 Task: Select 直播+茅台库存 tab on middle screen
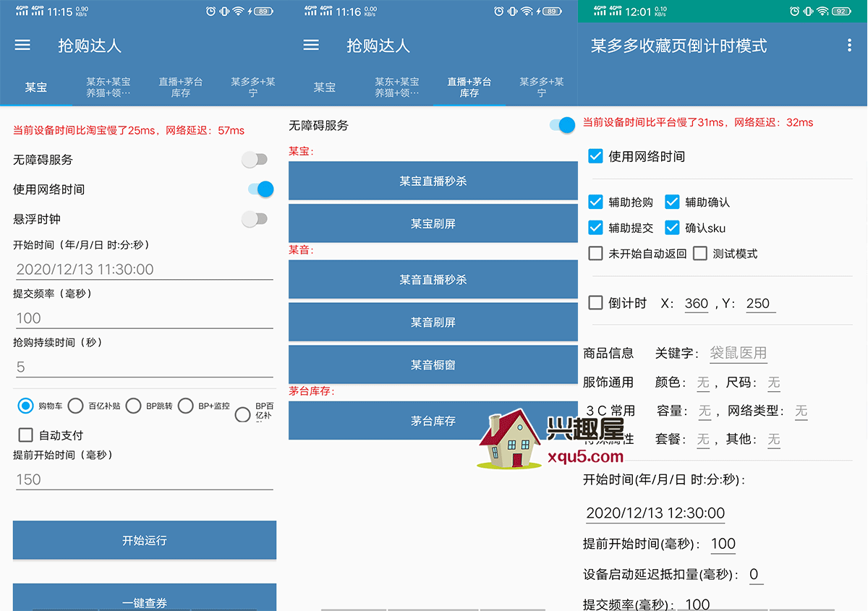click(469, 87)
